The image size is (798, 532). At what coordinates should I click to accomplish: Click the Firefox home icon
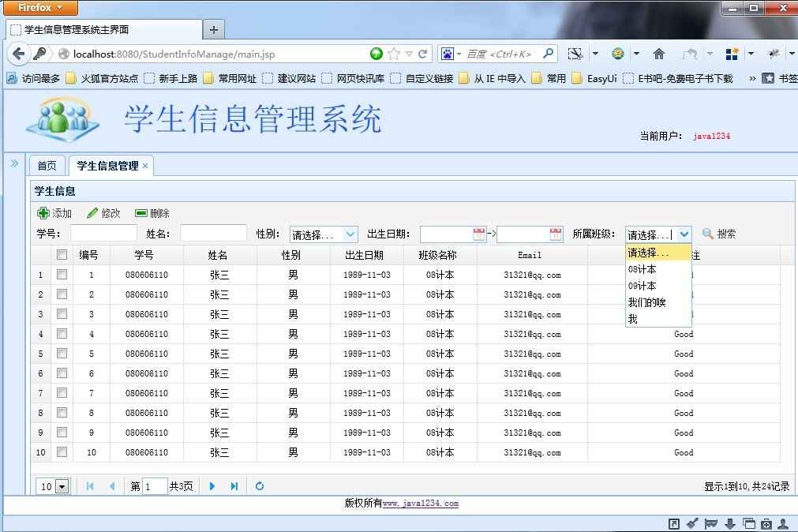click(660, 55)
